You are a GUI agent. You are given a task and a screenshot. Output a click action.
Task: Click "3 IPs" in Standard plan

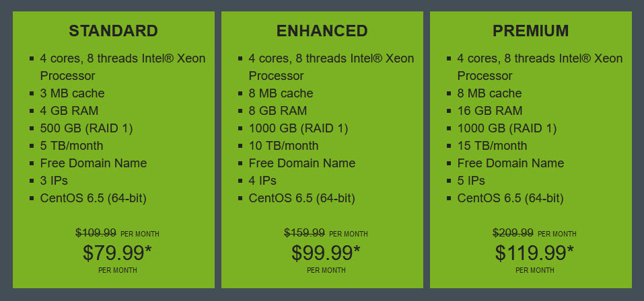54,181
